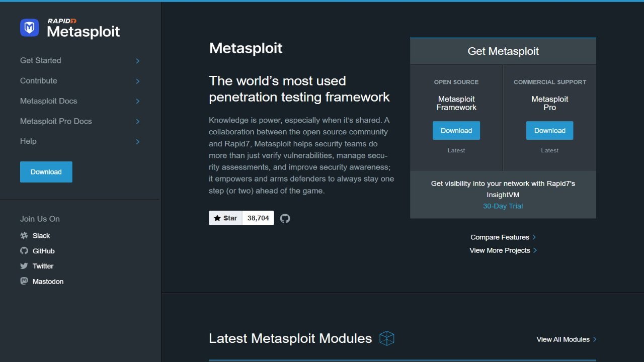Click the Metasploit Framework title text

(456, 103)
